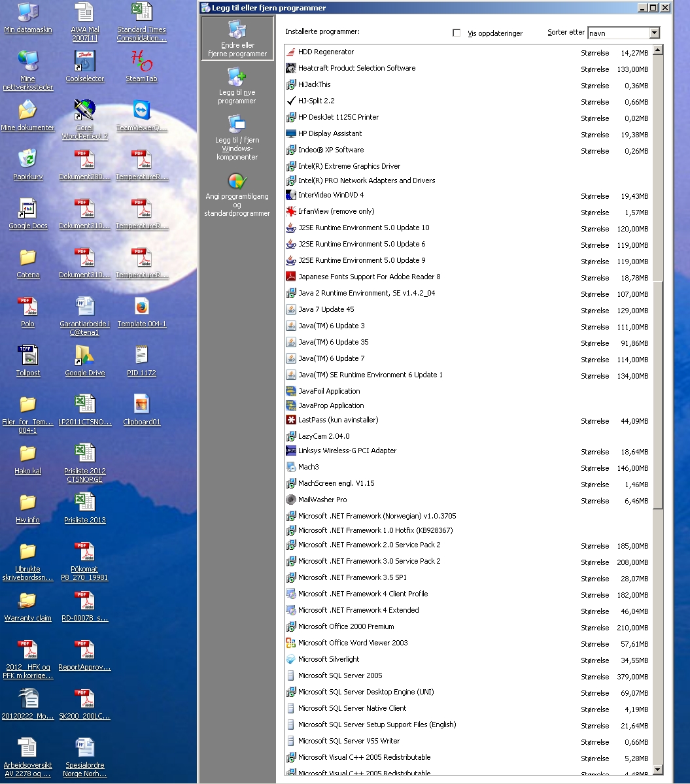Select InterVideo WinDVD 4 entry
This screenshot has height=784, width=690.
click(468, 196)
